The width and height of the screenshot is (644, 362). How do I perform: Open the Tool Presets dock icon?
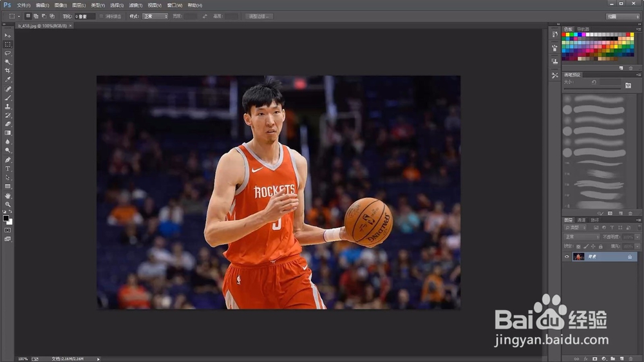coord(555,75)
